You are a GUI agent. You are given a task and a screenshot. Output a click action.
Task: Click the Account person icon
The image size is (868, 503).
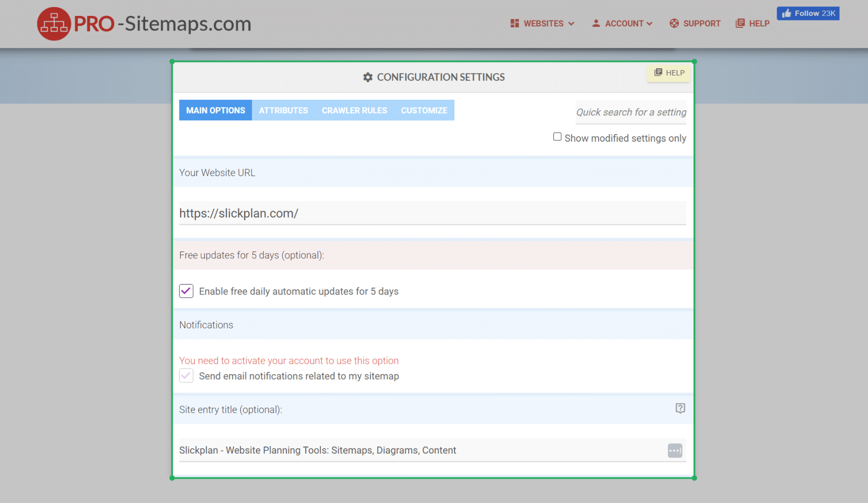[596, 23]
